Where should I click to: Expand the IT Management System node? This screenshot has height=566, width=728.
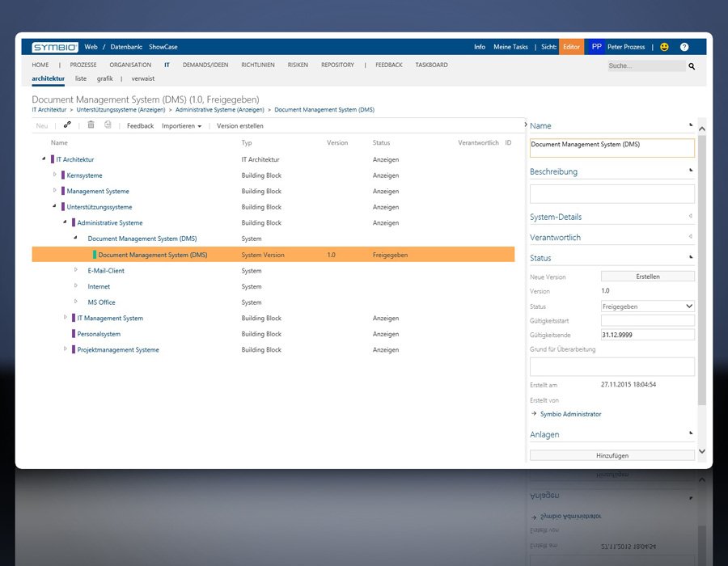coord(66,317)
